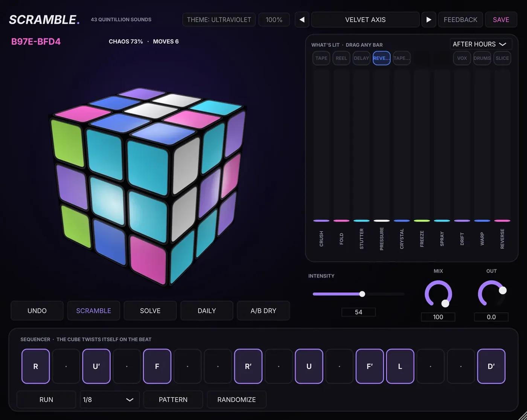Scramble the cube with the SCRAMBLE button
This screenshot has height=420, width=527.
click(94, 311)
